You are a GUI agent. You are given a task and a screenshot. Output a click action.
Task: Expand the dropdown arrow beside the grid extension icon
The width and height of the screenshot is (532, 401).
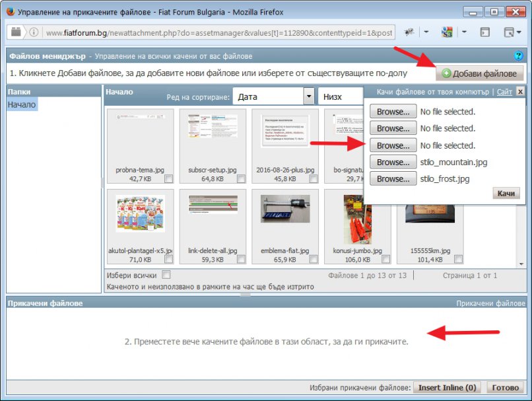click(464, 32)
